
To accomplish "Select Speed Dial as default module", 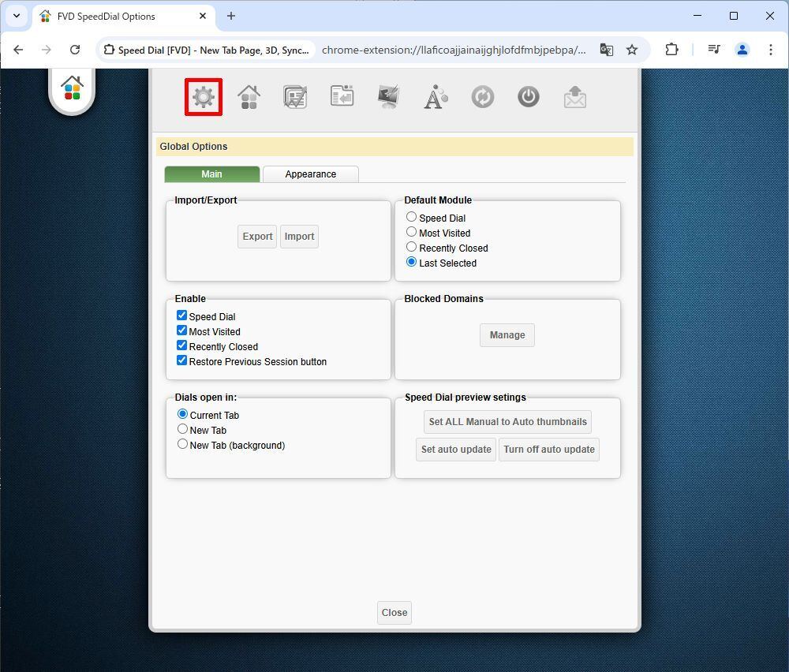I will (411, 217).
